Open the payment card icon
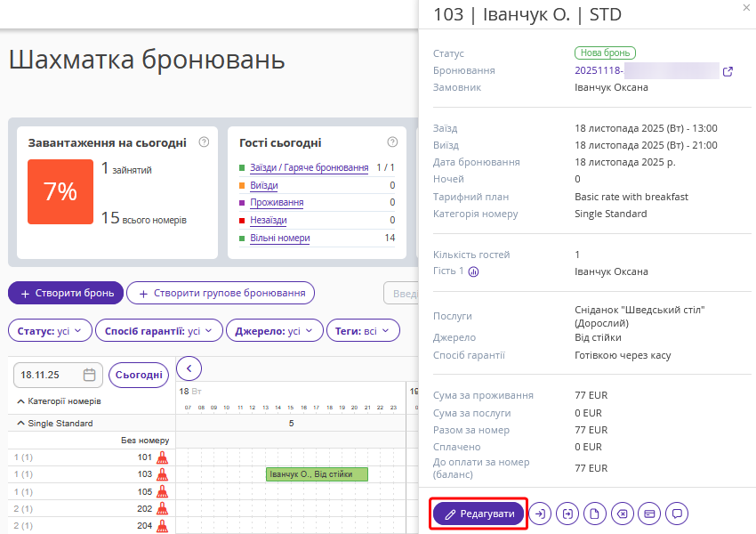The height and width of the screenshot is (534, 756). point(650,514)
